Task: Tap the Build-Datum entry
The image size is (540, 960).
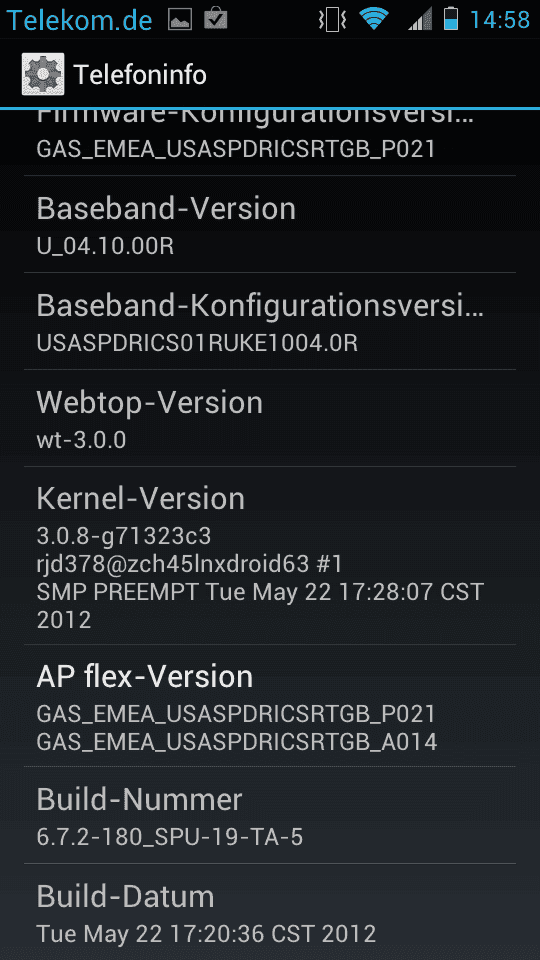Action: click(x=270, y=912)
